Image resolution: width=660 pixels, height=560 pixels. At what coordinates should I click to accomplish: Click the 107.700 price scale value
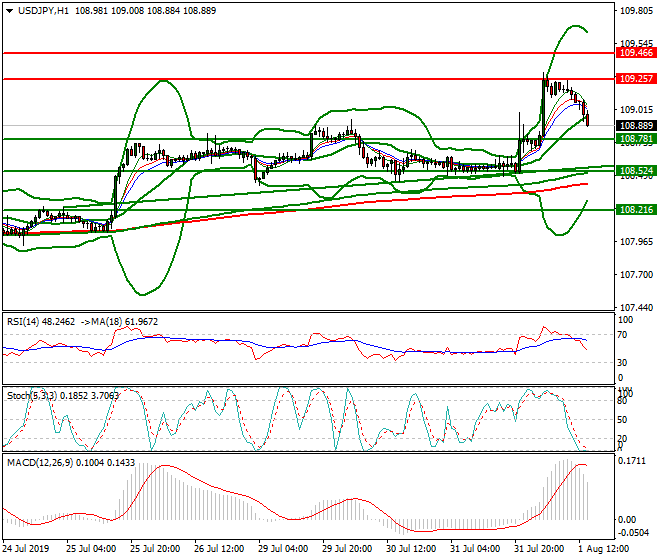(x=636, y=275)
